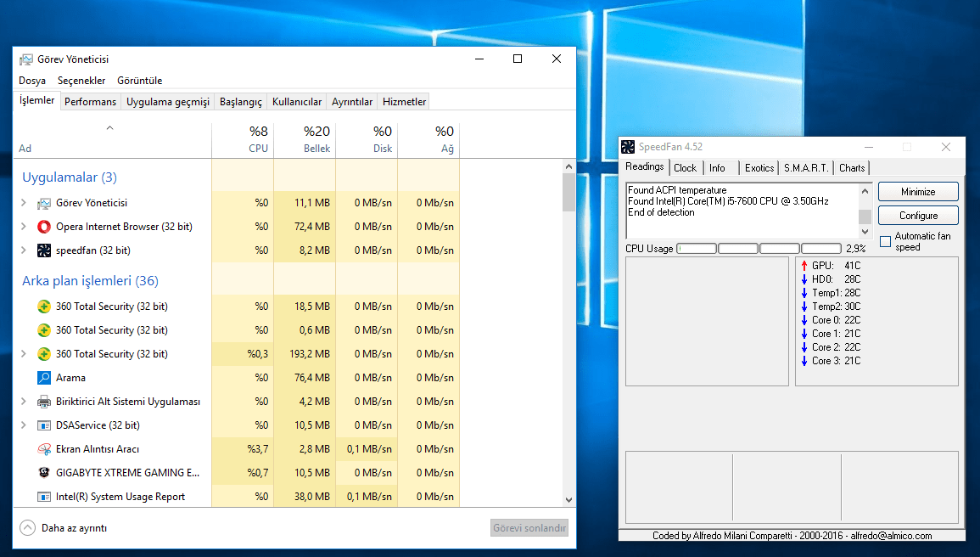The height and width of the screenshot is (557, 980).
Task: Open SpeedFan Charts tab
Action: (x=852, y=168)
